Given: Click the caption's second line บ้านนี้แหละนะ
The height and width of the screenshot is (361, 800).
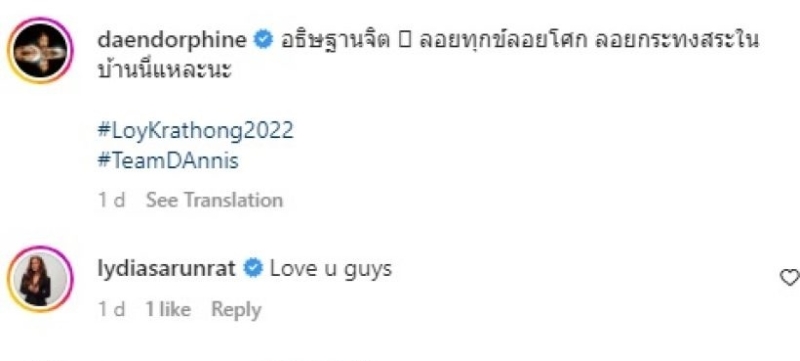Looking at the screenshot, I should [x=164, y=71].
